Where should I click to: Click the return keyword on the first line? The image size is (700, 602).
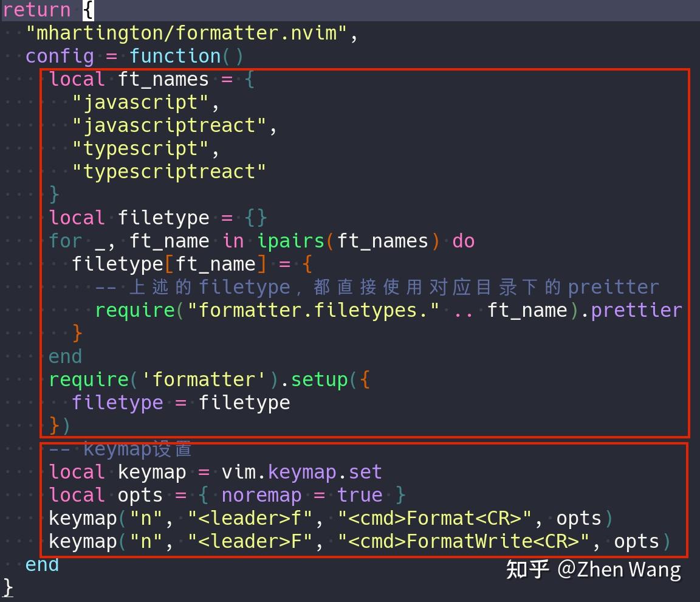tap(36, 10)
